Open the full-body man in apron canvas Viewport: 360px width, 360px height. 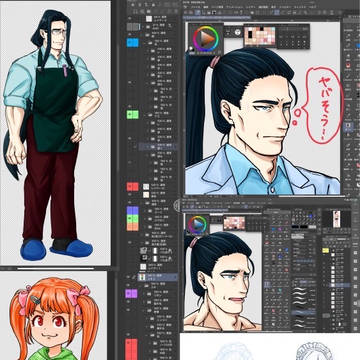[55, 133]
